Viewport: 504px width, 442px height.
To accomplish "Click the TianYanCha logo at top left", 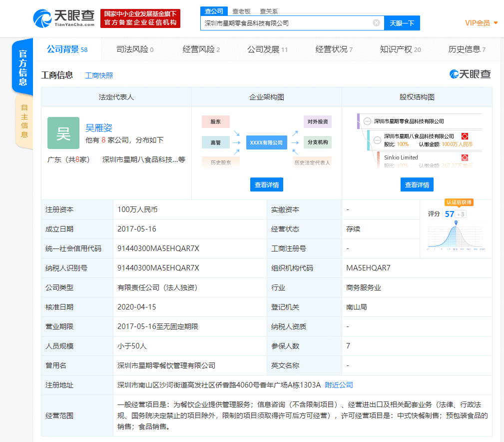I will (63, 18).
